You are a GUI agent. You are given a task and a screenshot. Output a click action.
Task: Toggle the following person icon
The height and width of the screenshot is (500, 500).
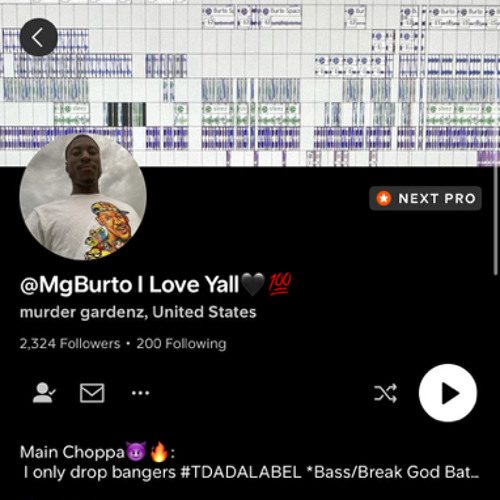[44, 393]
